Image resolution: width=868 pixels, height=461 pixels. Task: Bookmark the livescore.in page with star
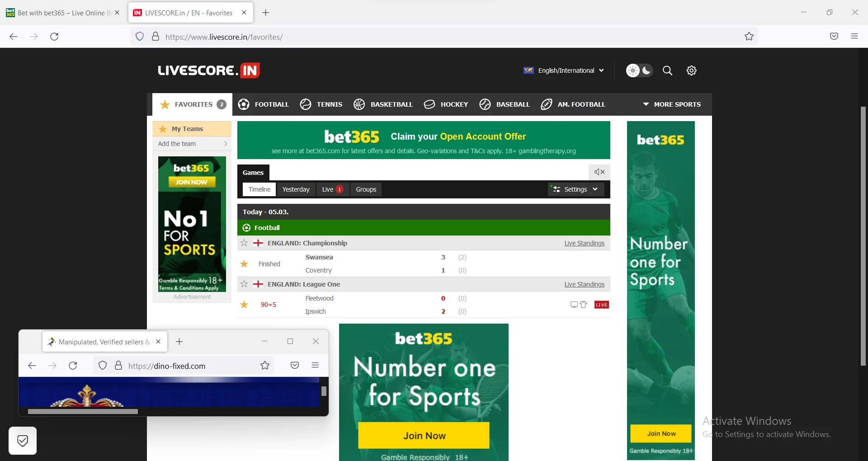tap(749, 37)
